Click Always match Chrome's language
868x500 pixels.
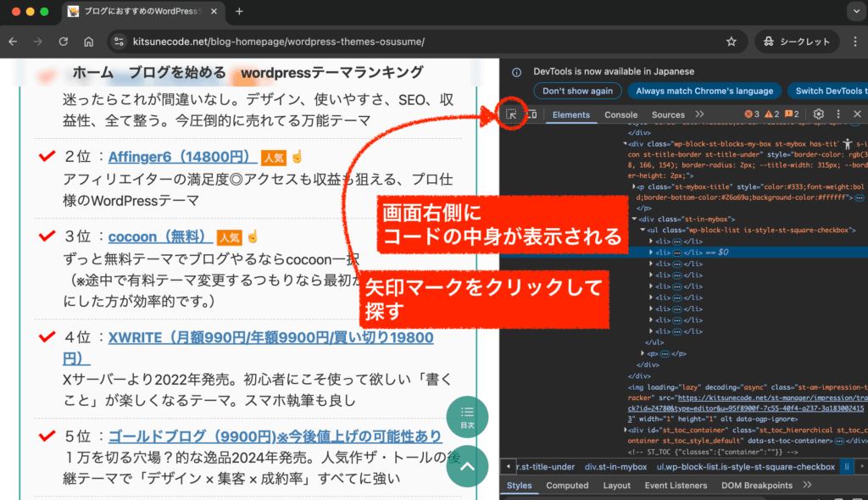pos(704,91)
